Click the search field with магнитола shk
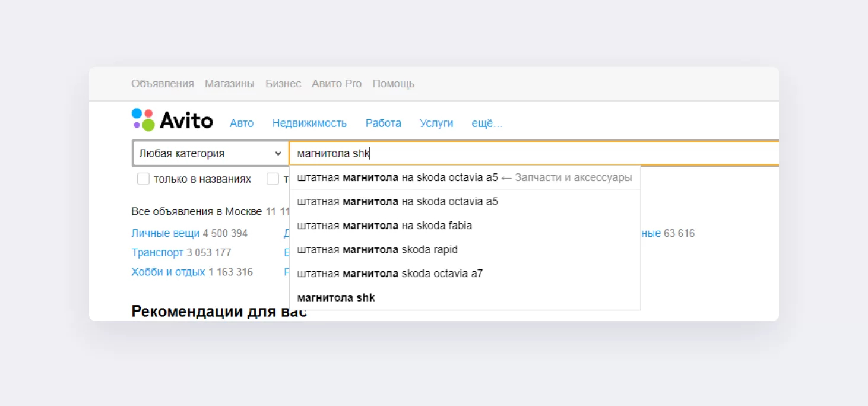The height and width of the screenshot is (406, 868). [534, 154]
